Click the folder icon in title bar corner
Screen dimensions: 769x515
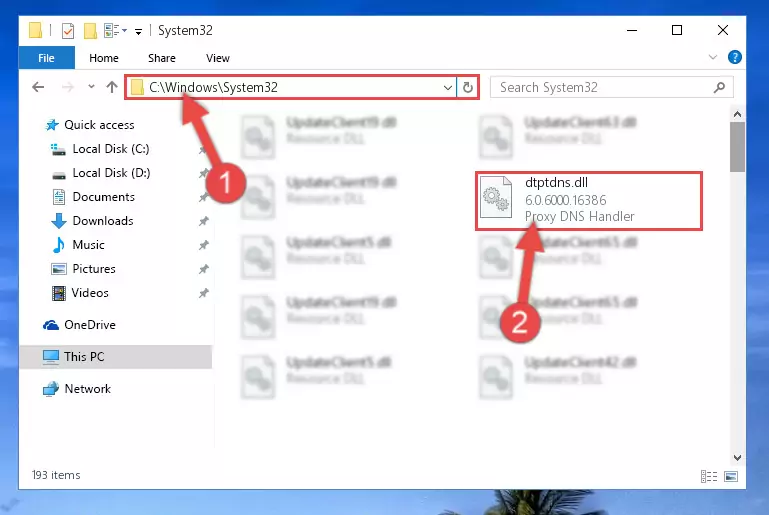pyautogui.click(x=35, y=30)
